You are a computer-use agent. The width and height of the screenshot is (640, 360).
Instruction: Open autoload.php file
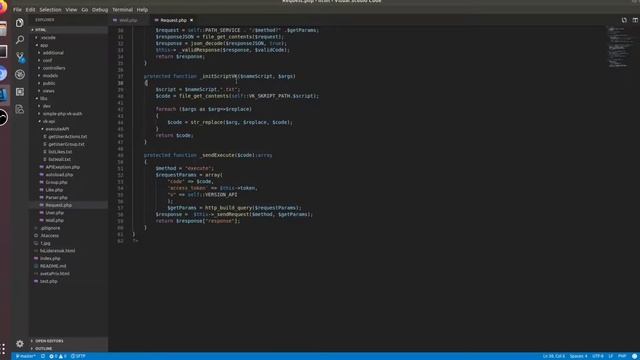pyautogui.click(x=59, y=175)
